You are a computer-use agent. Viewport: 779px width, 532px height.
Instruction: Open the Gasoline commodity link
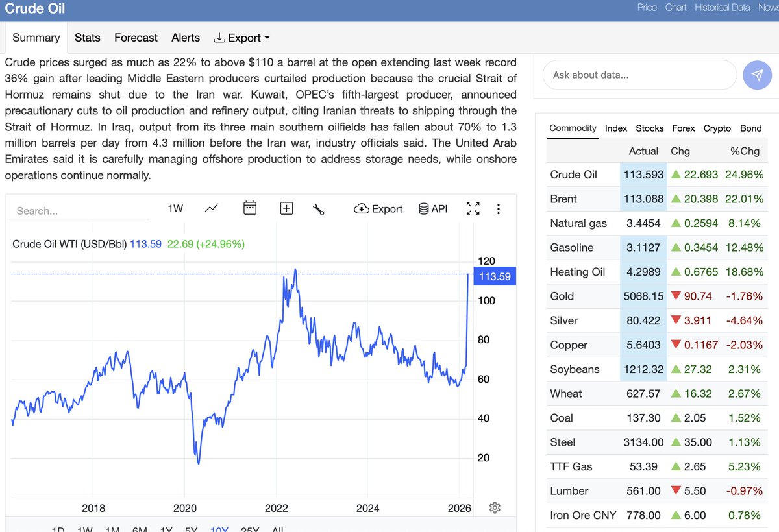pyautogui.click(x=571, y=248)
